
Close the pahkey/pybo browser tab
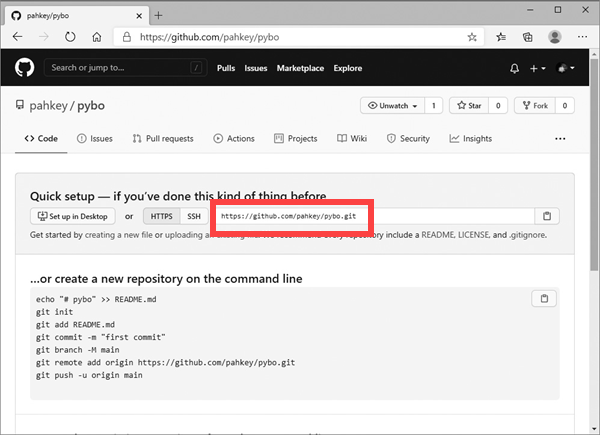click(139, 16)
